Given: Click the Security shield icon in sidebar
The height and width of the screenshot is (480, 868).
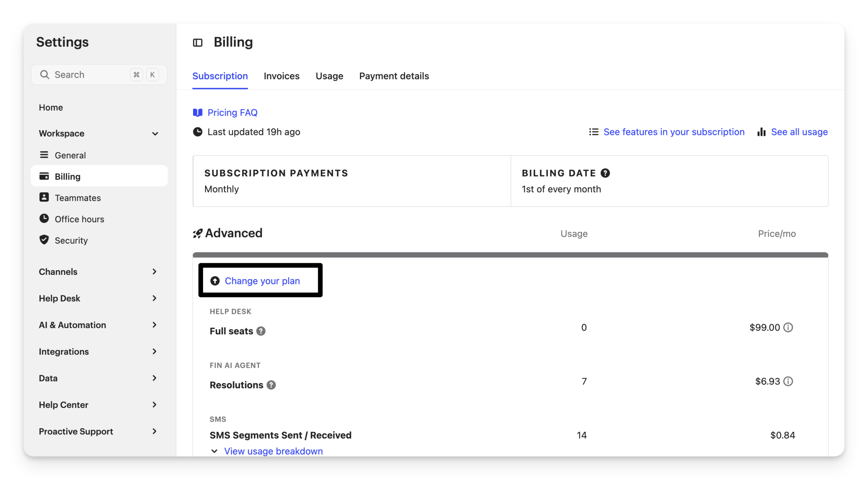Looking at the screenshot, I should click(x=44, y=240).
